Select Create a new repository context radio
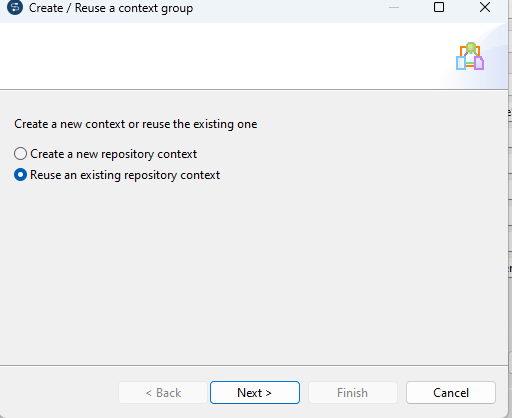This screenshot has height=418, width=512. tap(20, 154)
